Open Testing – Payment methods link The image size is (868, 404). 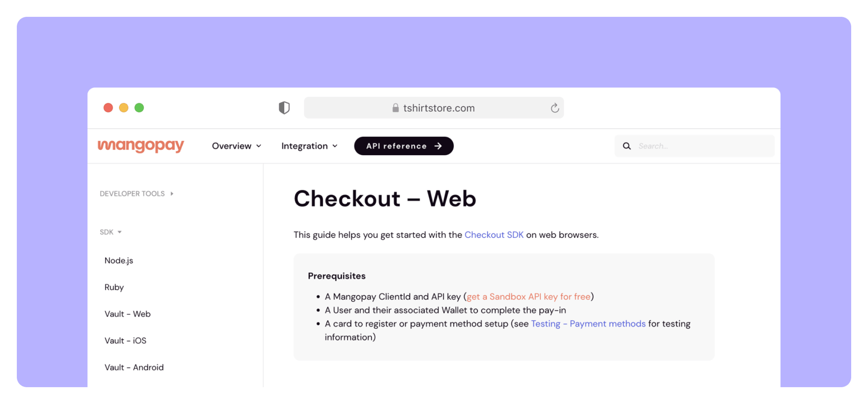tap(588, 323)
